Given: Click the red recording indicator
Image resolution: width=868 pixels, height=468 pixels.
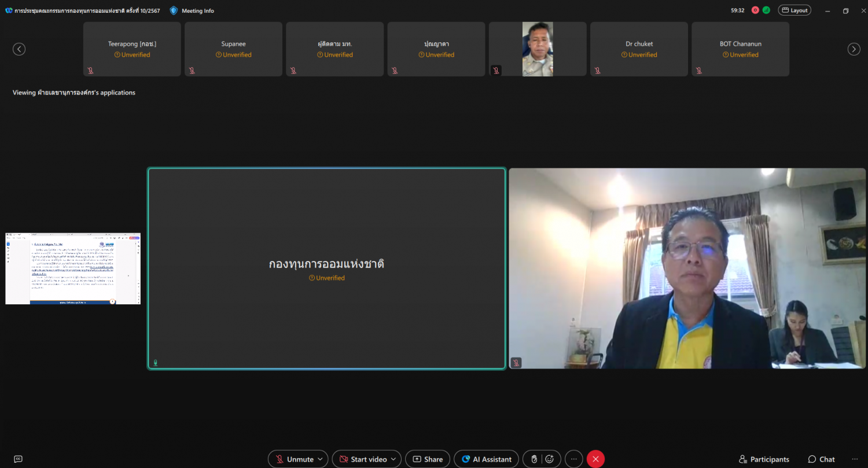Looking at the screenshot, I should (x=755, y=10).
